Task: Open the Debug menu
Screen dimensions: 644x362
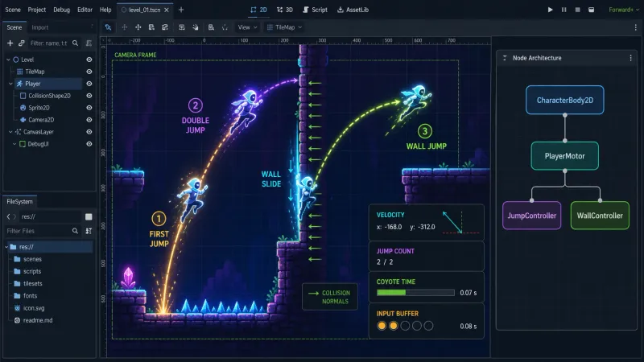Action: (62, 10)
